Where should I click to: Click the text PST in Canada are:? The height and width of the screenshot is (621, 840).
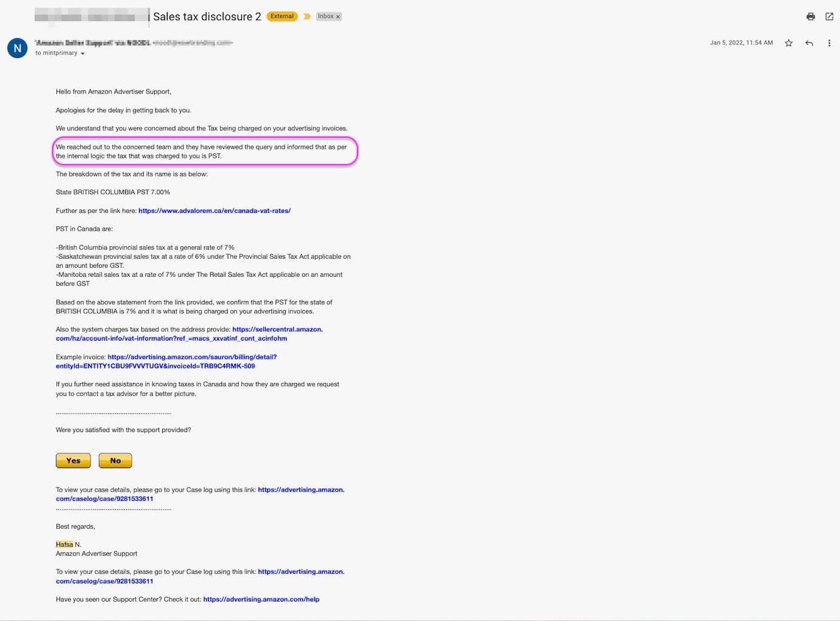[x=84, y=229]
